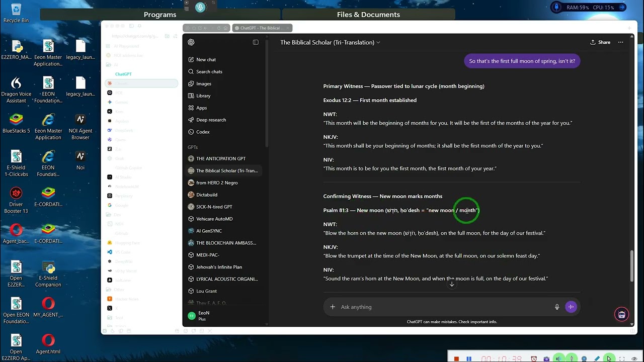Jump to bottom with the down arrow
This screenshot has height=362, width=644.
tap(452, 284)
